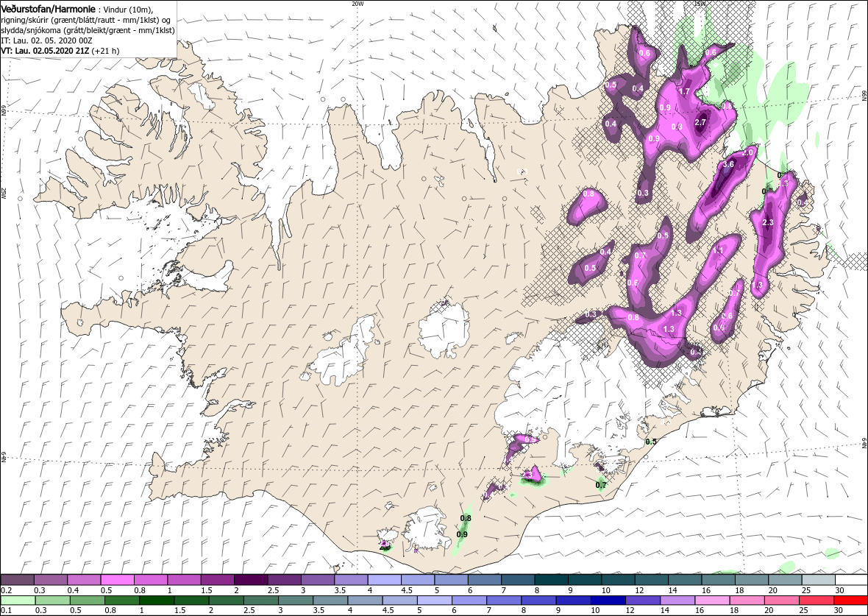Click dark teal upper swatch between 8 and 9
Screen dimensions: 868x616
552,580
